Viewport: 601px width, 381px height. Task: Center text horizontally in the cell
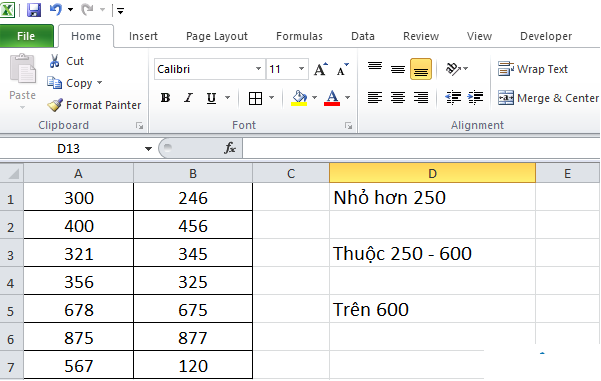tap(398, 98)
